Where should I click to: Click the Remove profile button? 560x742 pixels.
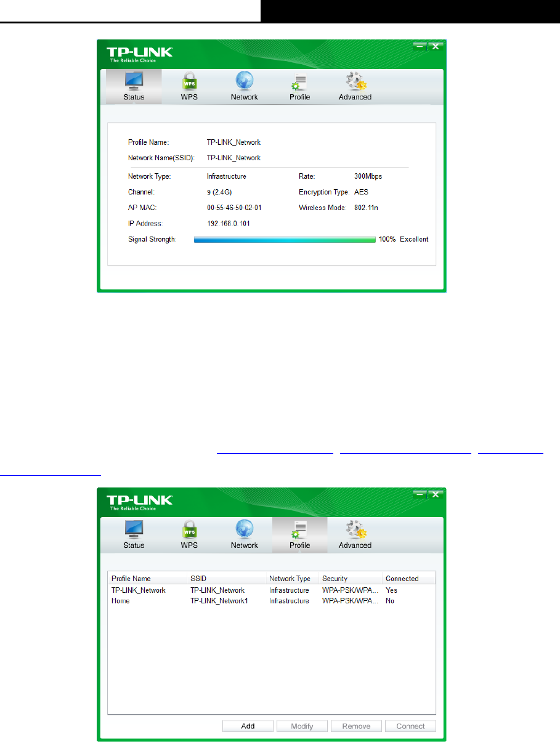357,726
